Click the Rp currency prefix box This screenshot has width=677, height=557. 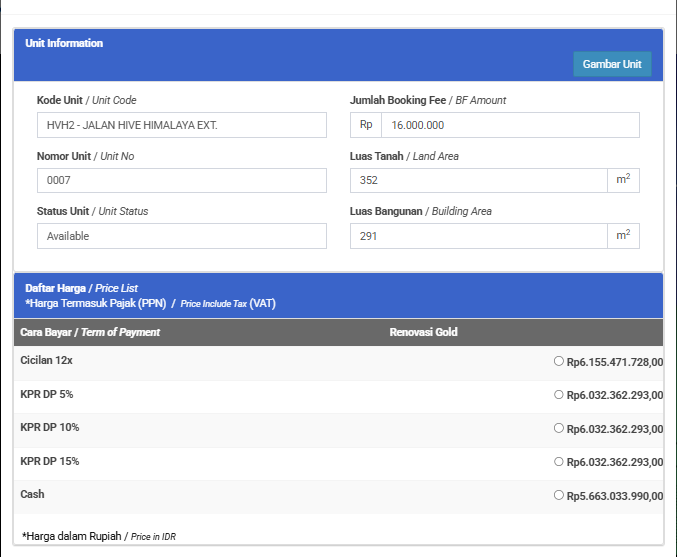click(x=366, y=125)
